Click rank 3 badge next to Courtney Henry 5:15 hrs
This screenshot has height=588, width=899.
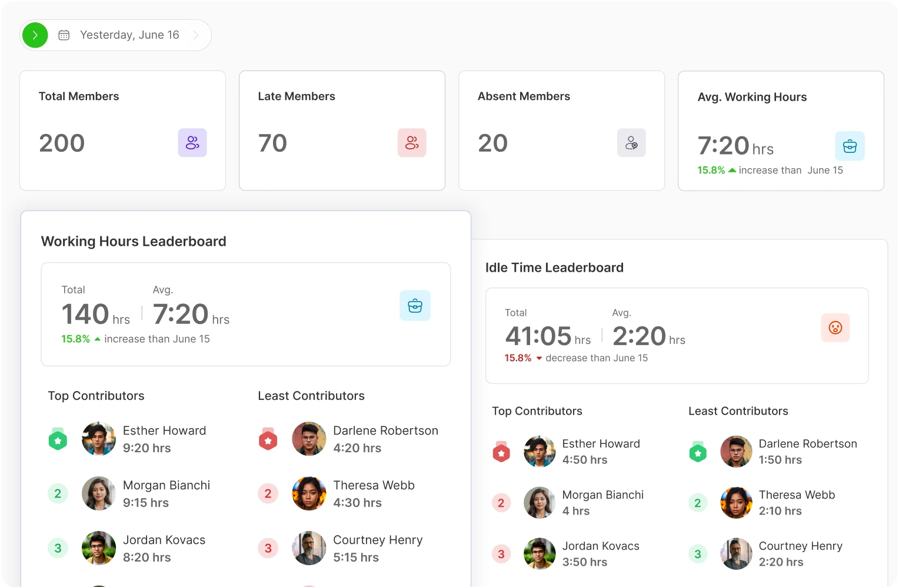click(x=268, y=548)
